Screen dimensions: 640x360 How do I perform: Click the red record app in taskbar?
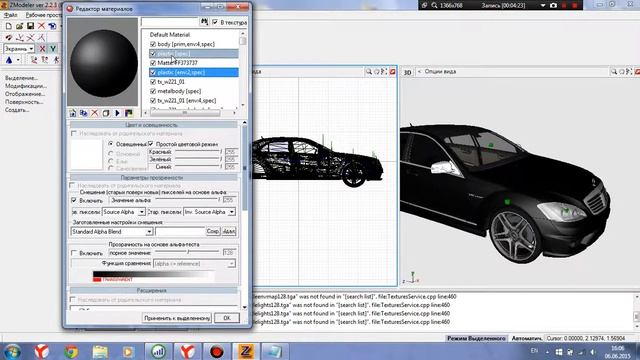coord(217,351)
